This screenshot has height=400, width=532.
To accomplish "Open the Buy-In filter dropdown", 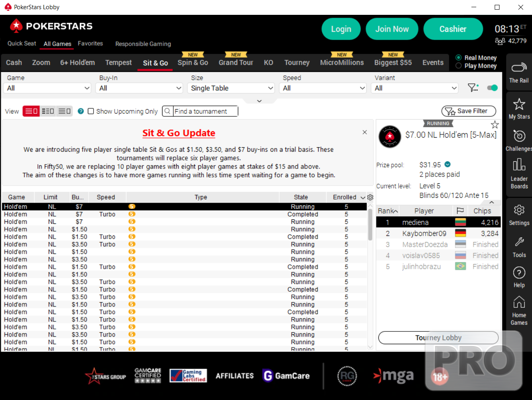I will click(x=139, y=88).
